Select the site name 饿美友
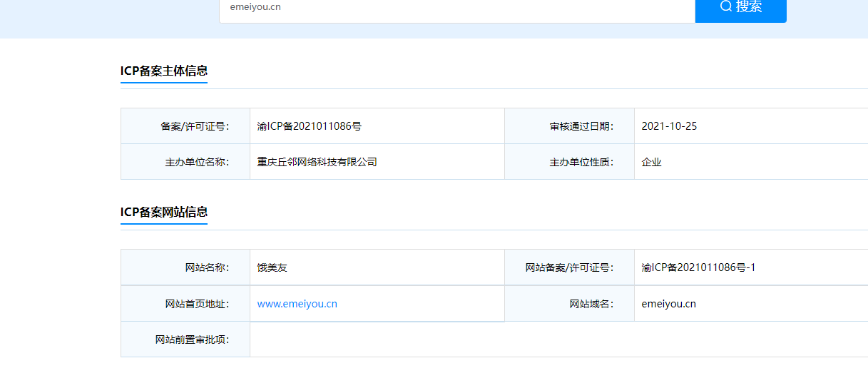868x378 pixels. click(x=272, y=267)
